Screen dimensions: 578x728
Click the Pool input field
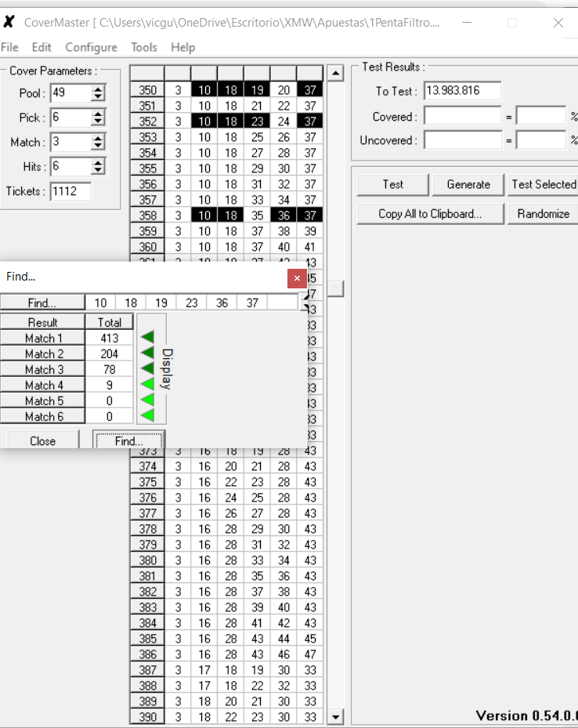click(x=70, y=92)
